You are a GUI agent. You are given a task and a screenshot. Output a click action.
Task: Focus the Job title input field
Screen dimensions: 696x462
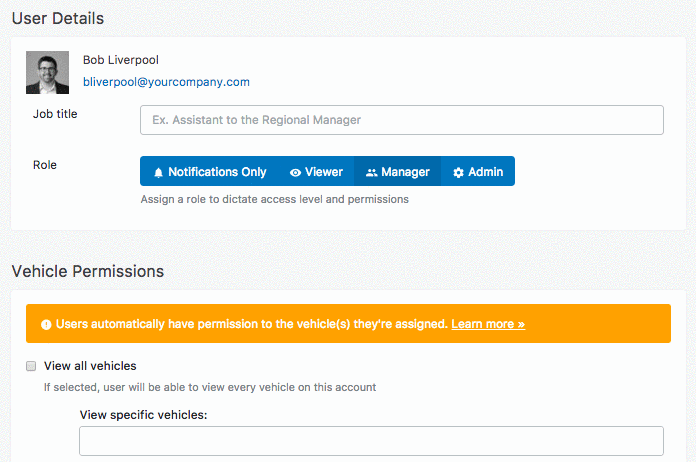pyautogui.click(x=401, y=120)
